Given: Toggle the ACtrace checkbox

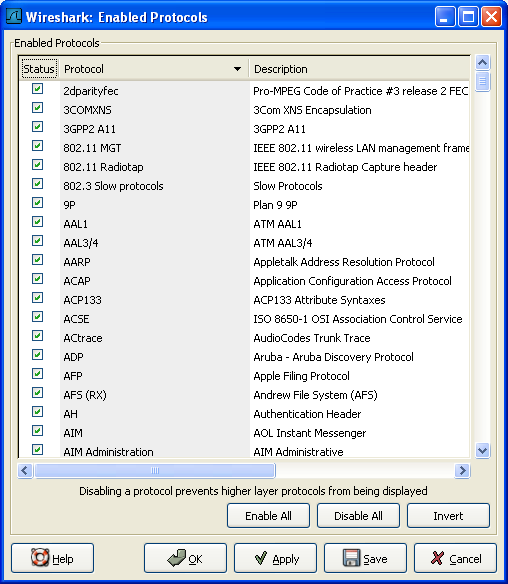Looking at the screenshot, I should [37, 336].
